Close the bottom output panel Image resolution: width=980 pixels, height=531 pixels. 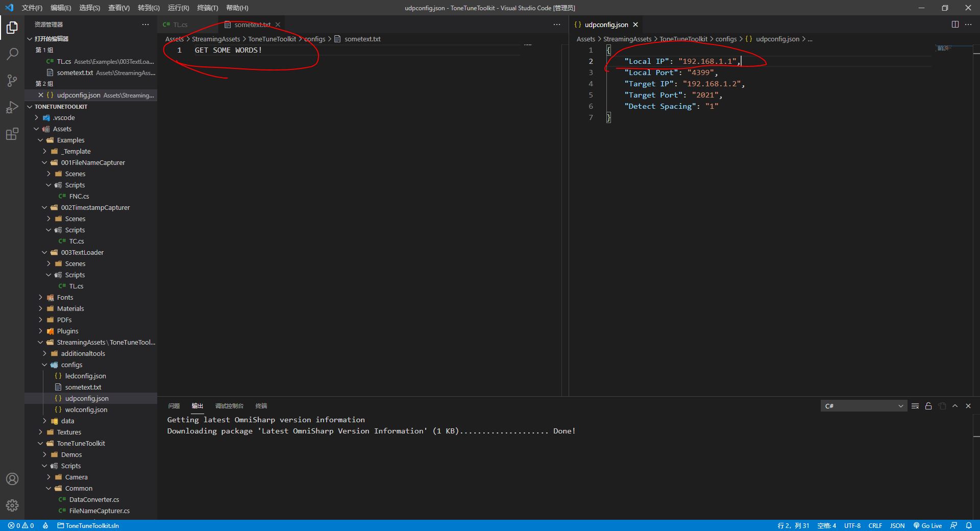click(968, 406)
